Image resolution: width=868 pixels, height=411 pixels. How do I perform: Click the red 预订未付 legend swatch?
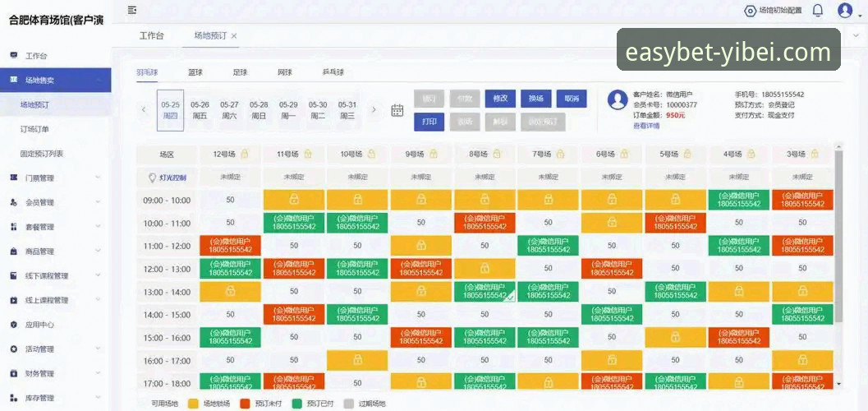coord(246,404)
